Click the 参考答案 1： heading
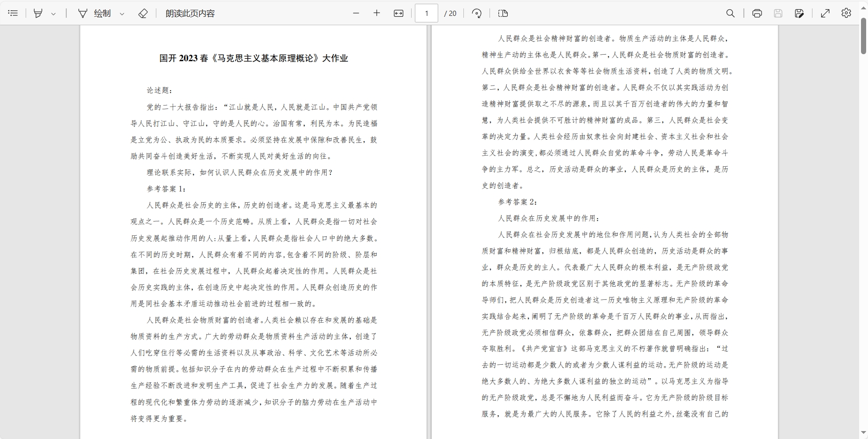Image resolution: width=868 pixels, height=439 pixels. 167,189
